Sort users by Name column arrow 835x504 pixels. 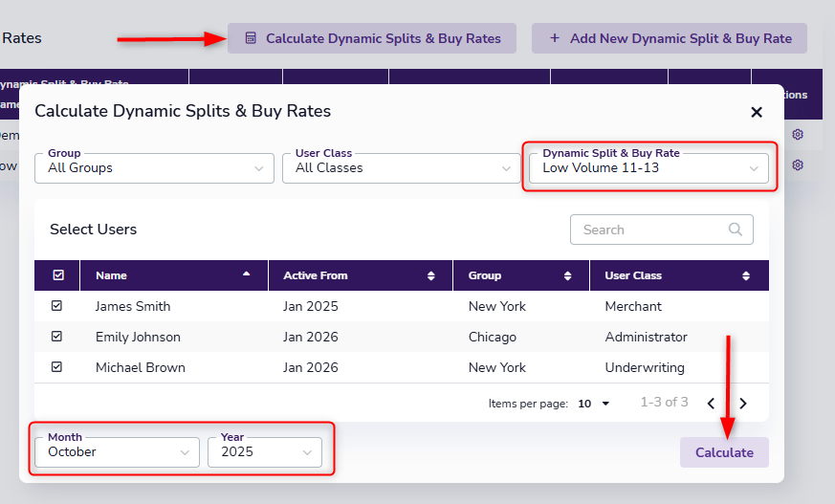point(247,275)
